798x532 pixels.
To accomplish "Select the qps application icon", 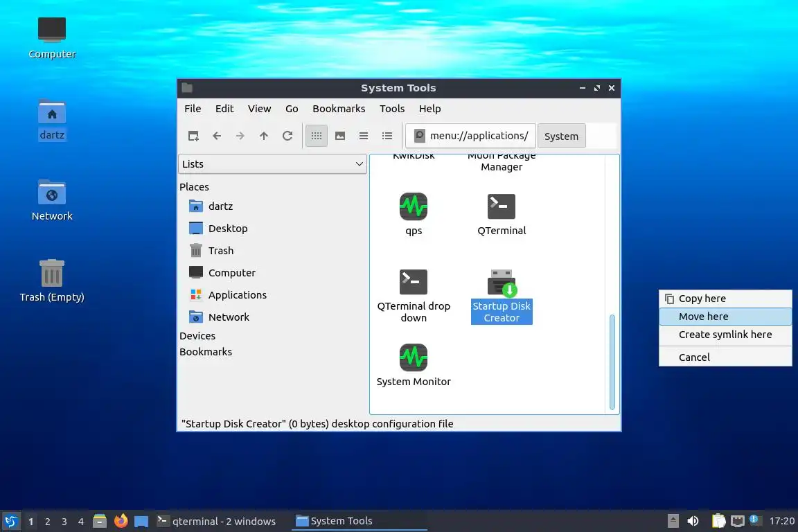I will (x=414, y=206).
